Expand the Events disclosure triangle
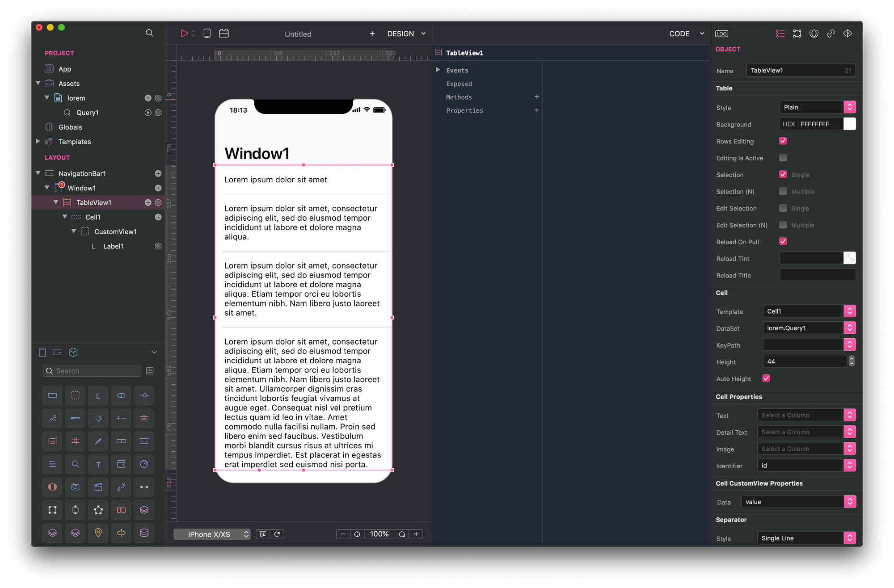This screenshot has height=588, width=894. [438, 70]
